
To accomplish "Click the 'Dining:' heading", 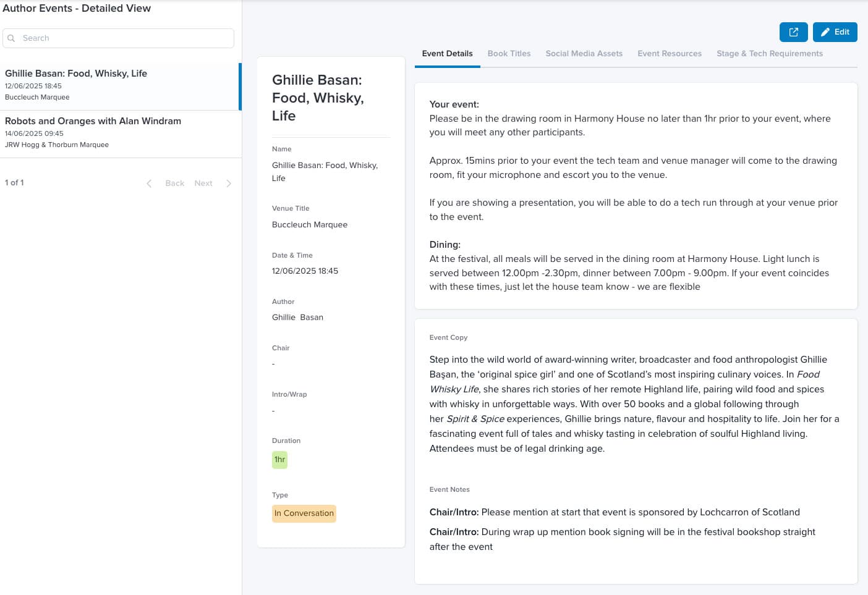I will click(445, 245).
